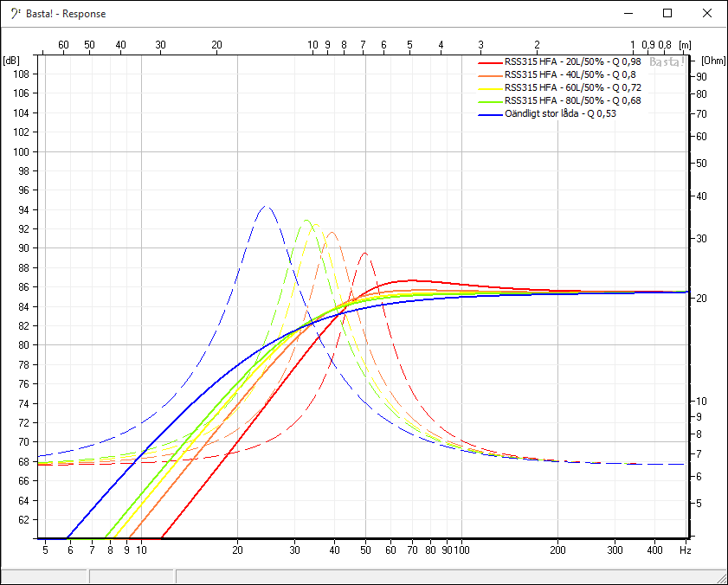Click the green line swatch in legend

point(489,101)
